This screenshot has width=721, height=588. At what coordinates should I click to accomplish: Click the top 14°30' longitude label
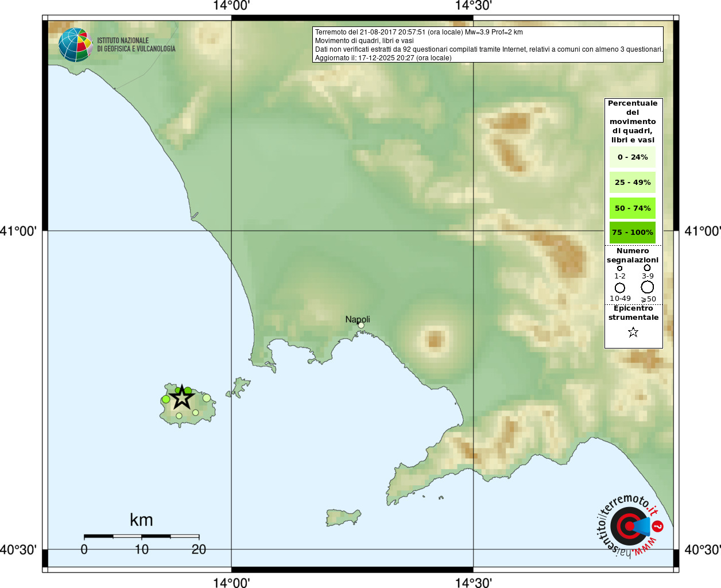(474, 6)
